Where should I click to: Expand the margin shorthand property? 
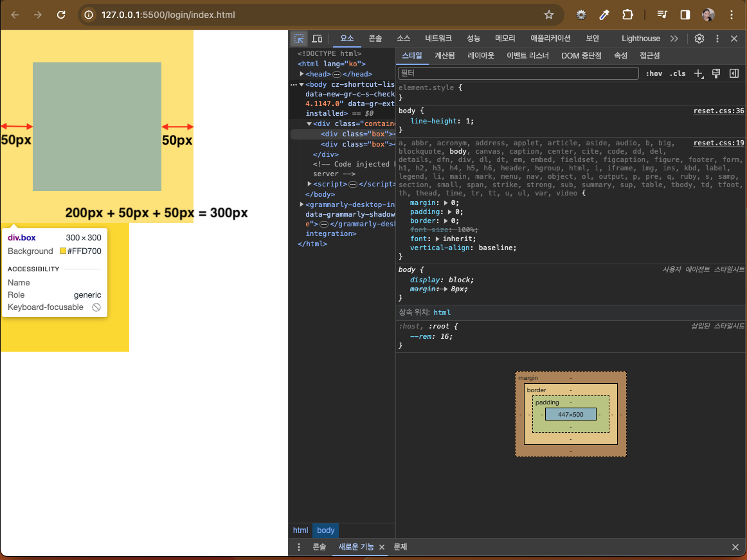pyautogui.click(x=446, y=203)
